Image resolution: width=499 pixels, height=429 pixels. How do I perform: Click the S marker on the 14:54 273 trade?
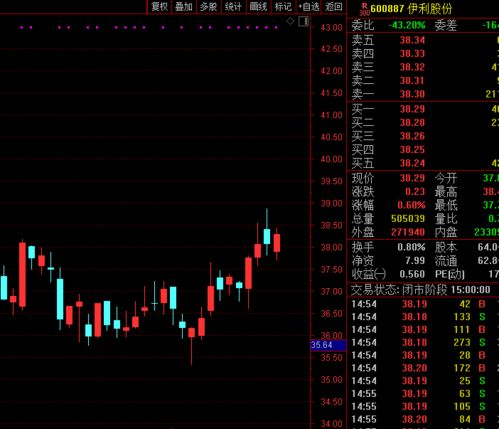point(482,342)
